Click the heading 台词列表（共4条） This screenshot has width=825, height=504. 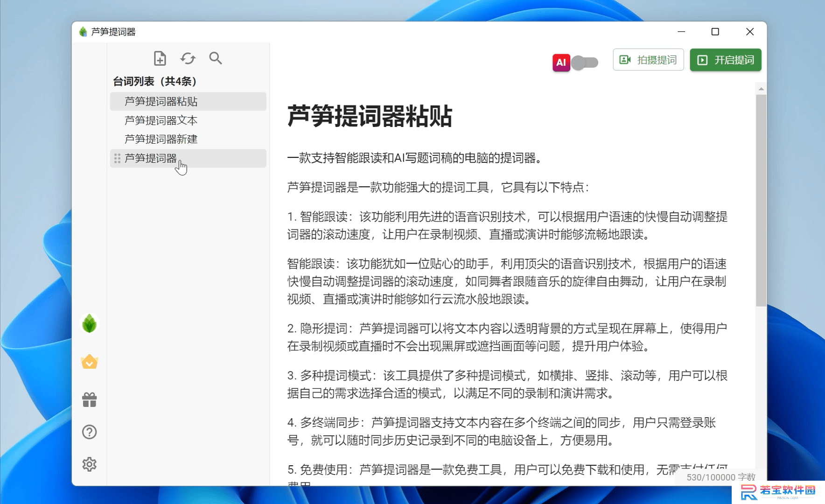pyautogui.click(x=155, y=81)
